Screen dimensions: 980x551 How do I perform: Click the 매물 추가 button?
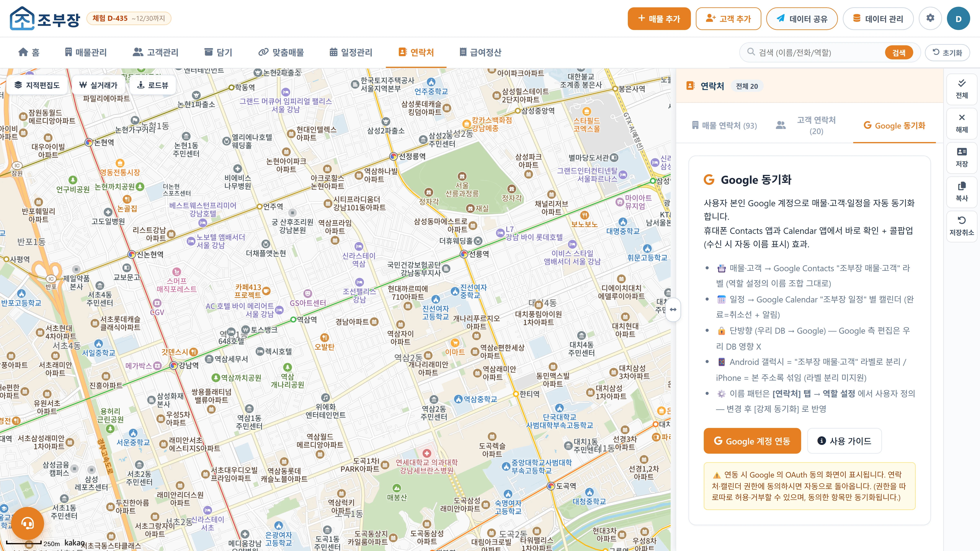tap(659, 18)
